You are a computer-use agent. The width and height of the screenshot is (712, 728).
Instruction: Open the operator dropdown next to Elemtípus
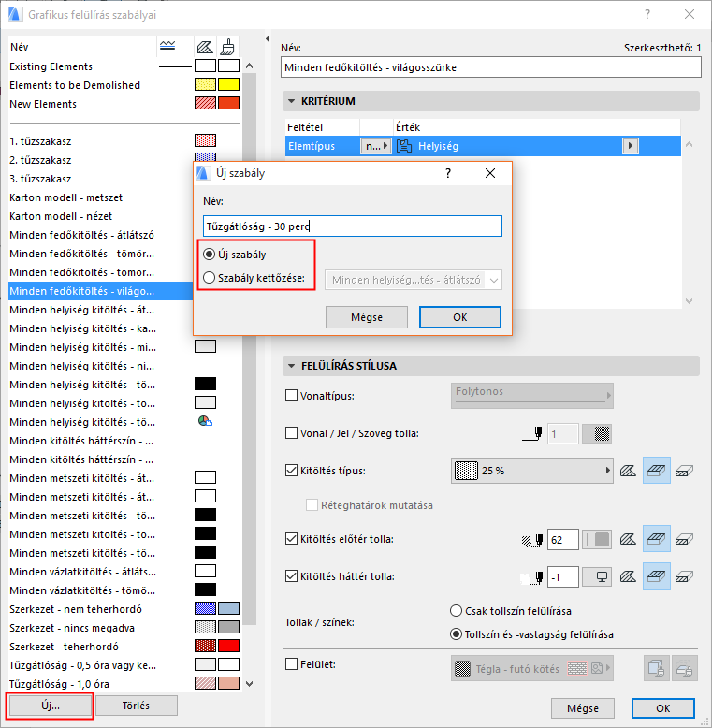[x=375, y=146]
